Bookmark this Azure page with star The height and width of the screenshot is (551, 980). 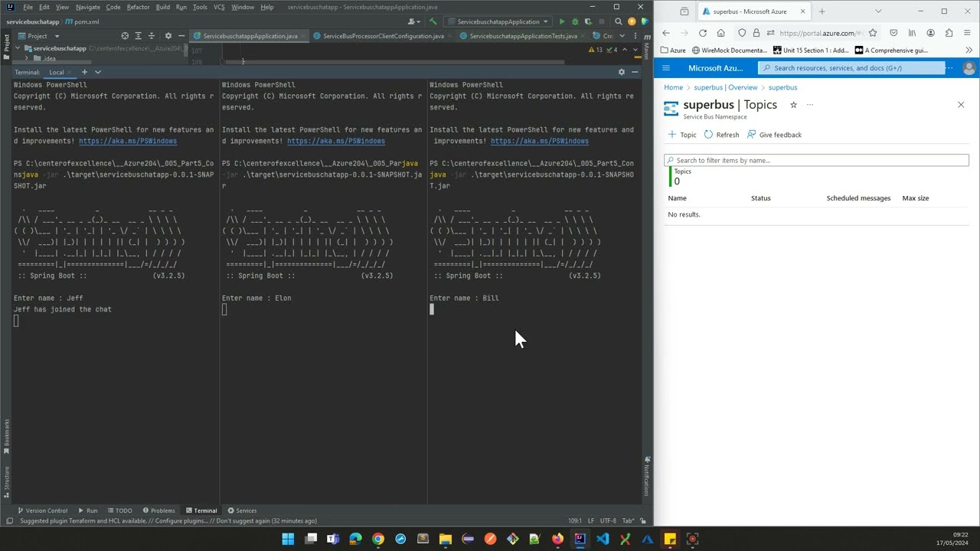click(872, 33)
